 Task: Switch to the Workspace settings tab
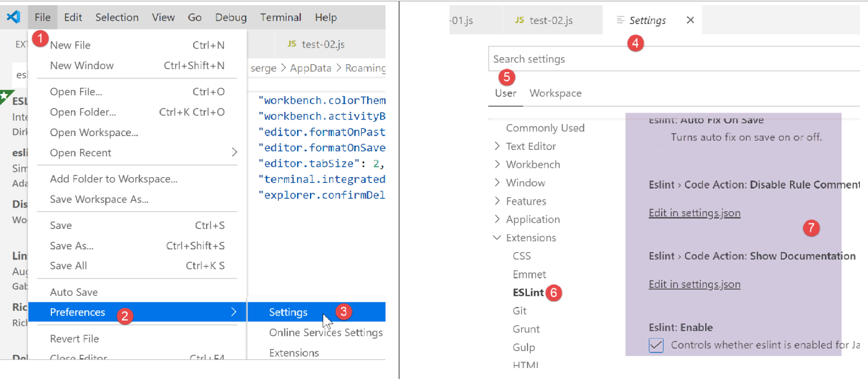[x=555, y=93]
